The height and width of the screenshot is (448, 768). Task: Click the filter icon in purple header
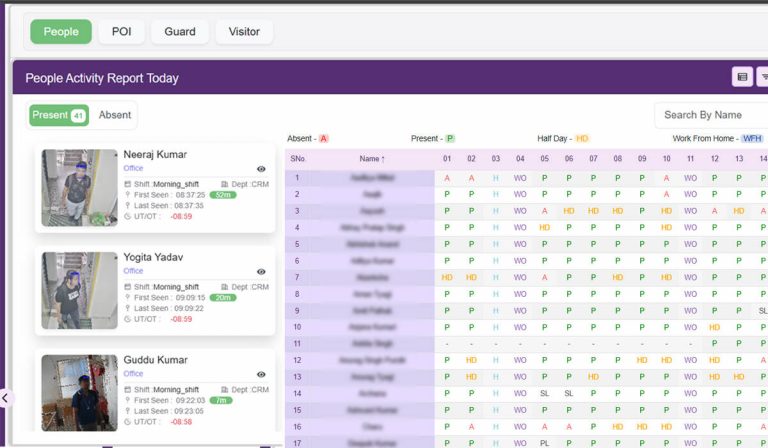pos(764,76)
